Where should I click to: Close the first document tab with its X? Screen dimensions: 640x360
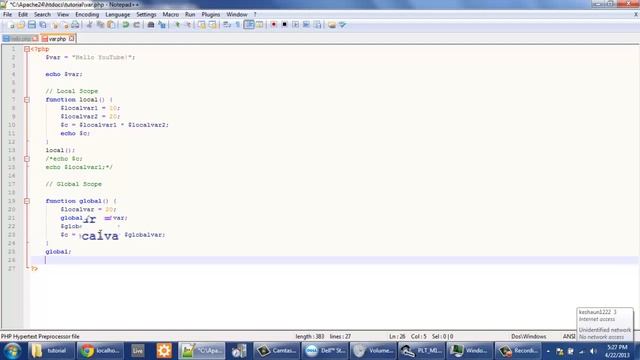point(35,38)
